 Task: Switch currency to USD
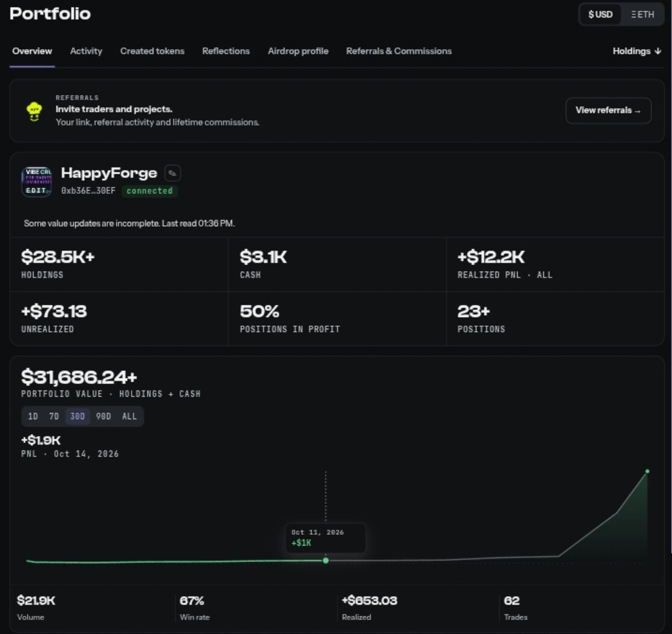(600, 15)
